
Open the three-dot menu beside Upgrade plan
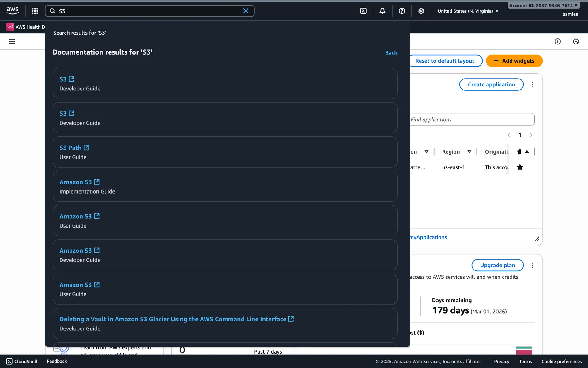532,265
